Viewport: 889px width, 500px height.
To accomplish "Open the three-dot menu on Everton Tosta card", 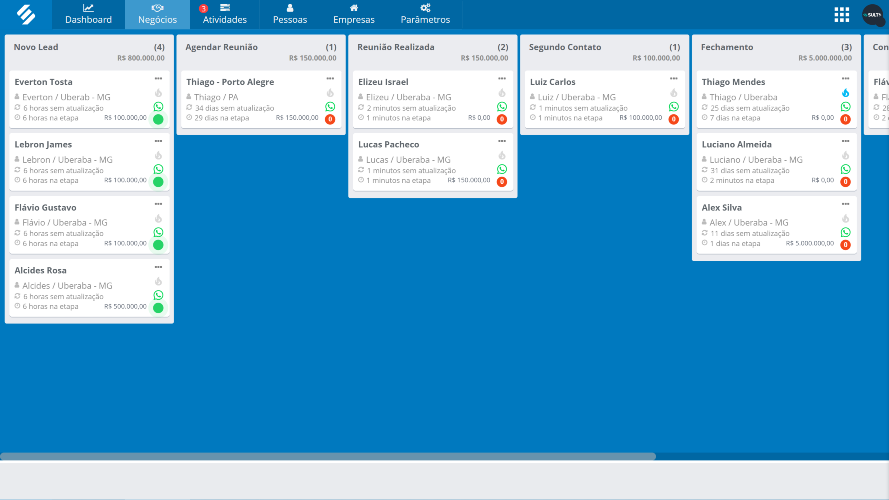I will coord(158,79).
